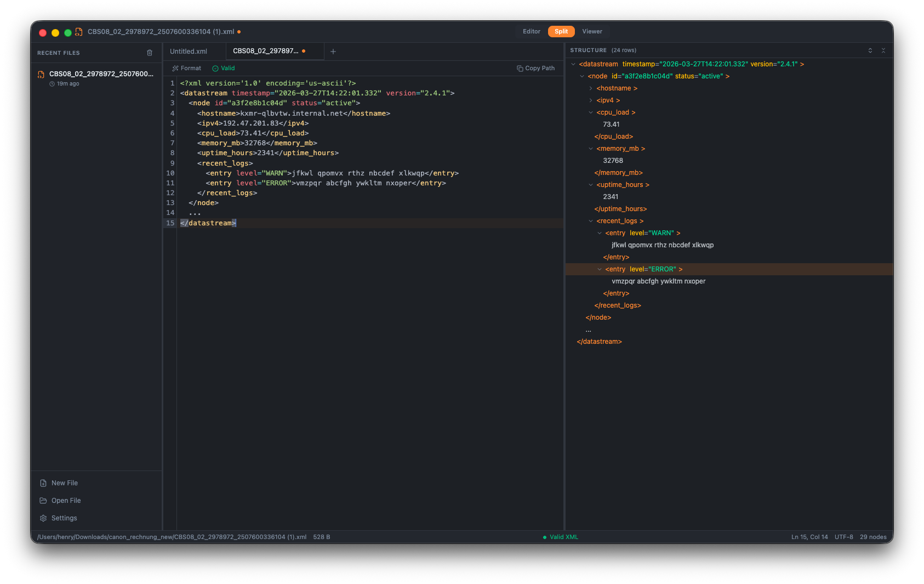Collapse the recent_logs node in the Structure tree
Image resolution: width=924 pixels, height=584 pixels.
590,220
